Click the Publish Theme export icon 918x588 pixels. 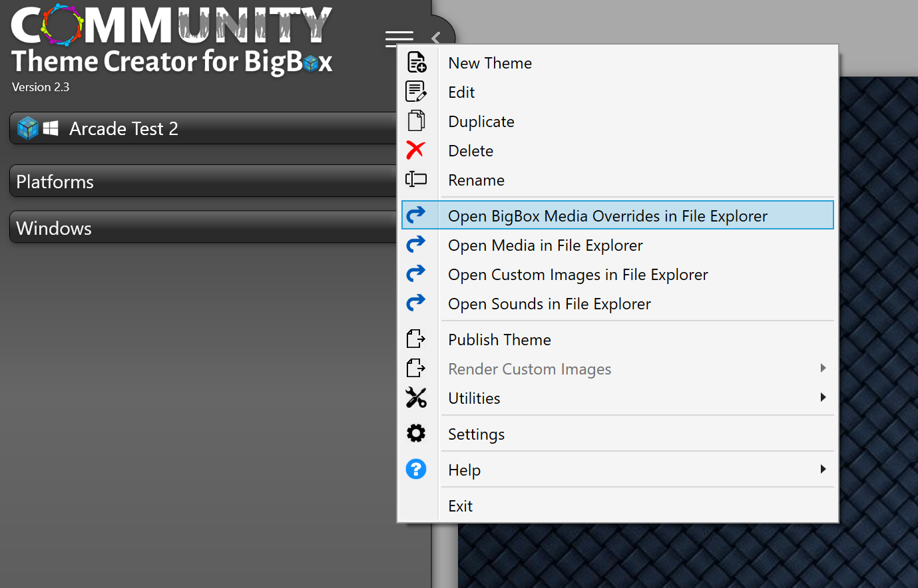pyautogui.click(x=416, y=339)
